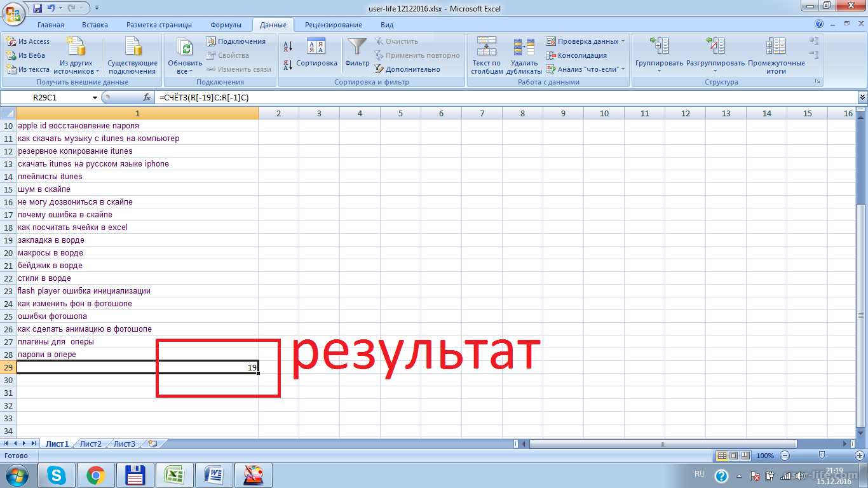Screen dimensions: 868x488
Task: Launch Текст по столбцам wizard
Action: pyautogui.click(x=487, y=56)
